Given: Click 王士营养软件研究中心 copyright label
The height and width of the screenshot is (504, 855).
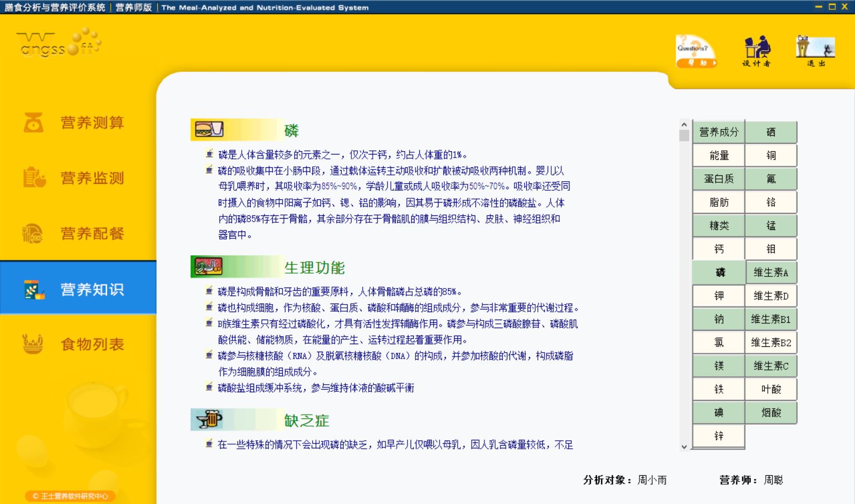Looking at the screenshot, I should [x=70, y=496].
